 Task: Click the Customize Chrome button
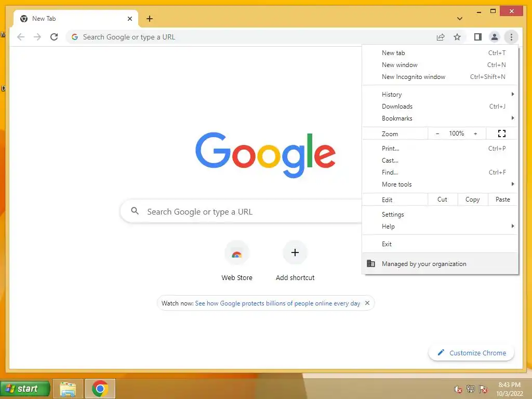[x=472, y=353]
